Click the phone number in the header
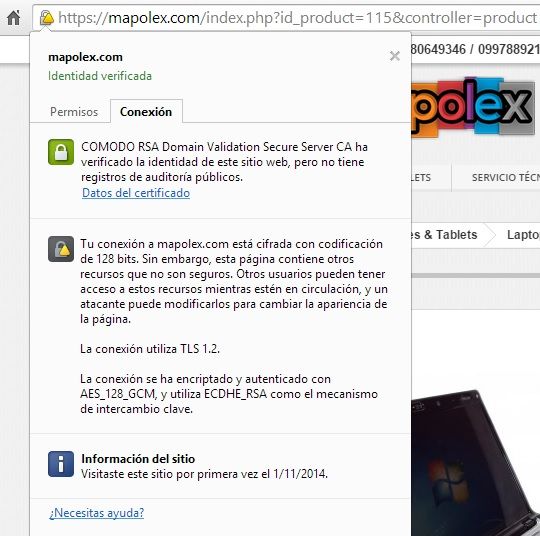 (x=475, y=49)
